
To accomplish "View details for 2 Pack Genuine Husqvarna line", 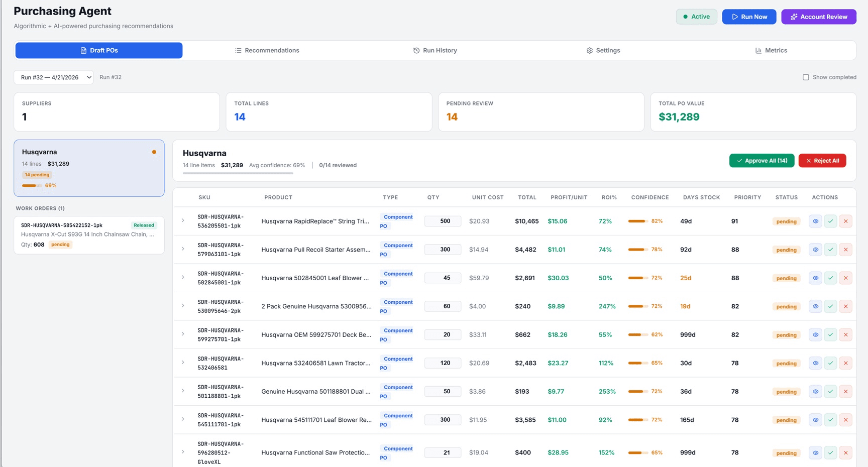I will click(815, 306).
